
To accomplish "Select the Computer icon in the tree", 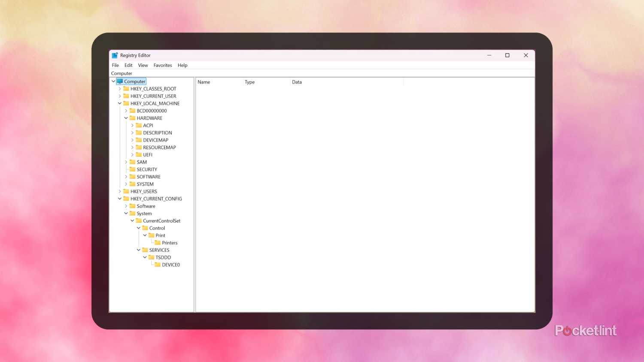I will [x=122, y=81].
